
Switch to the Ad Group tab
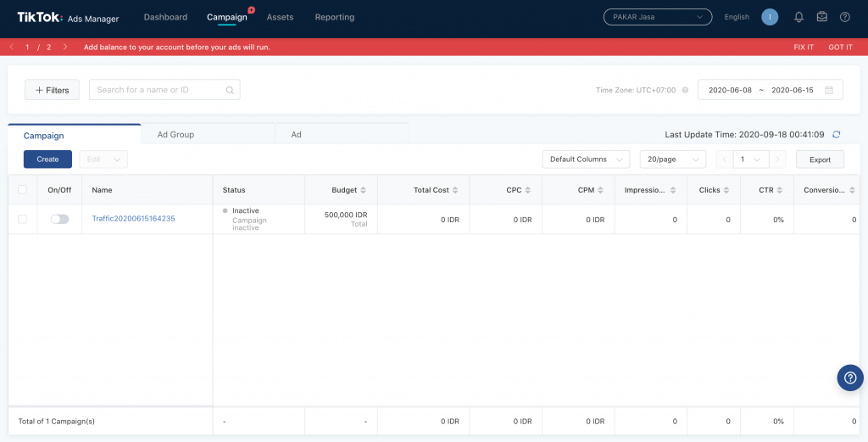click(209, 135)
